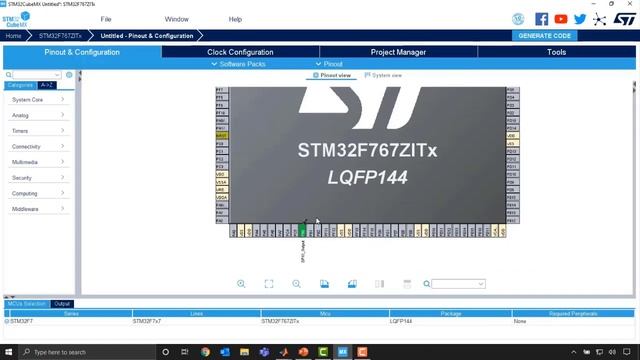640x360 pixels.
Task: Open the ST YouTube channel icon
Action: [x=561, y=19]
